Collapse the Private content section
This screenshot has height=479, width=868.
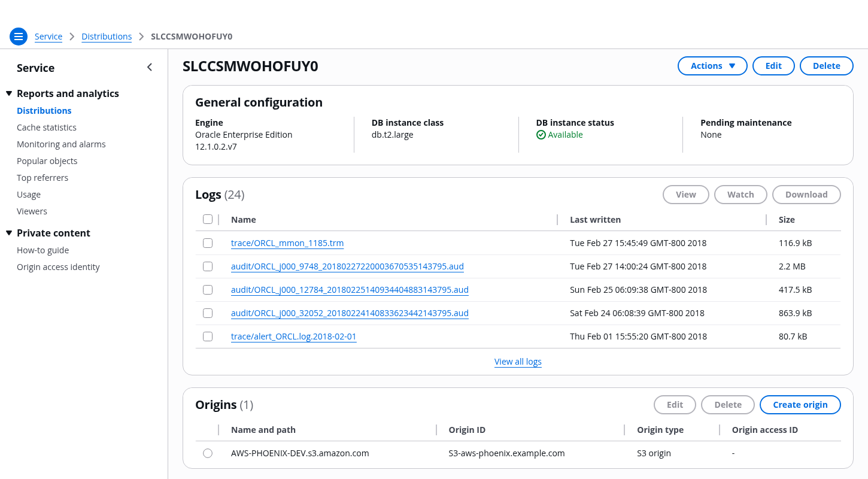coord(9,233)
